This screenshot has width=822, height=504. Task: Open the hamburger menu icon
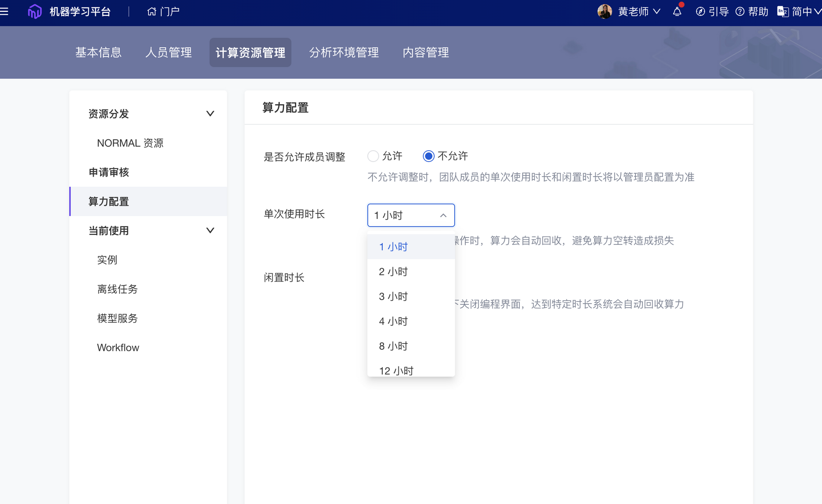click(4, 12)
